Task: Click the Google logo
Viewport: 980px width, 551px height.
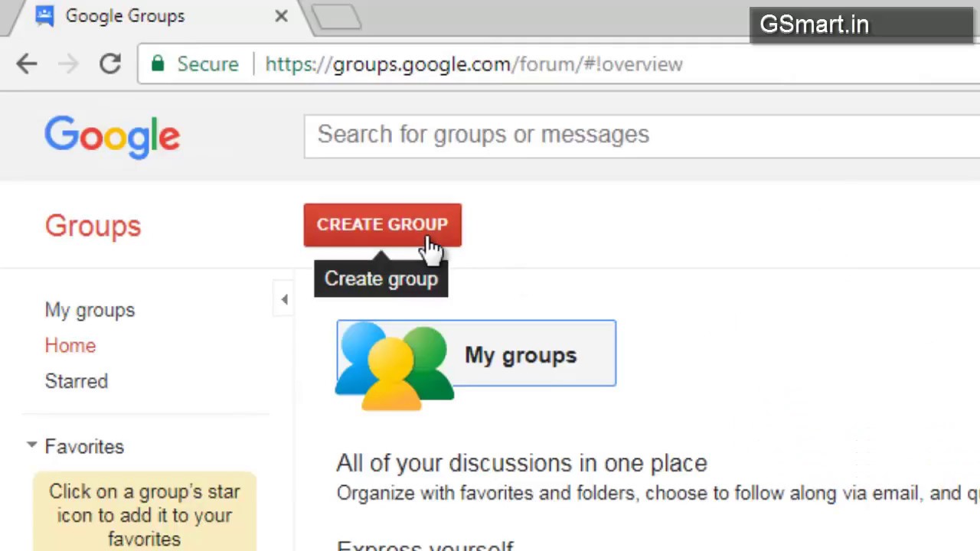Action: 112,138
